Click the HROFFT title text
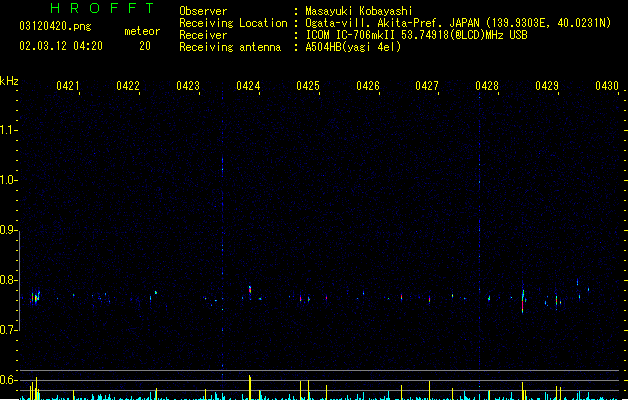Viewport: 629px width, 400px height. tap(102, 8)
